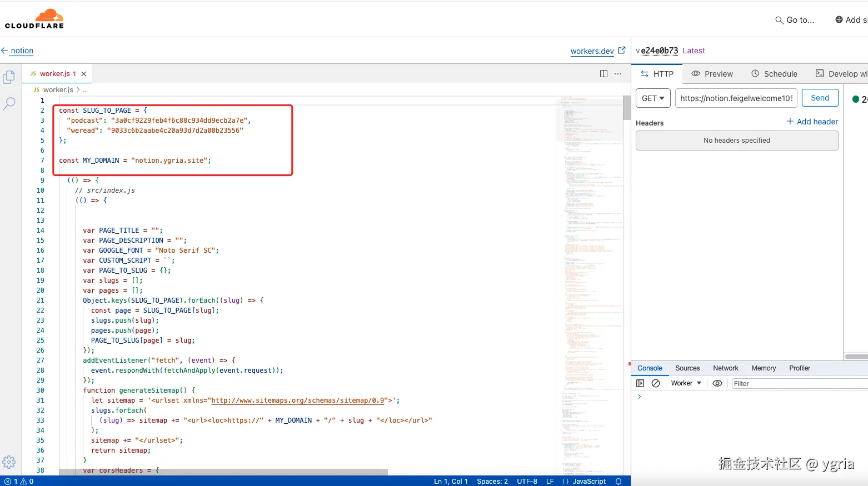Click the preview panel horizontal scrollbar
This screenshot has height=486, width=868.
click(x=856, y=357)
